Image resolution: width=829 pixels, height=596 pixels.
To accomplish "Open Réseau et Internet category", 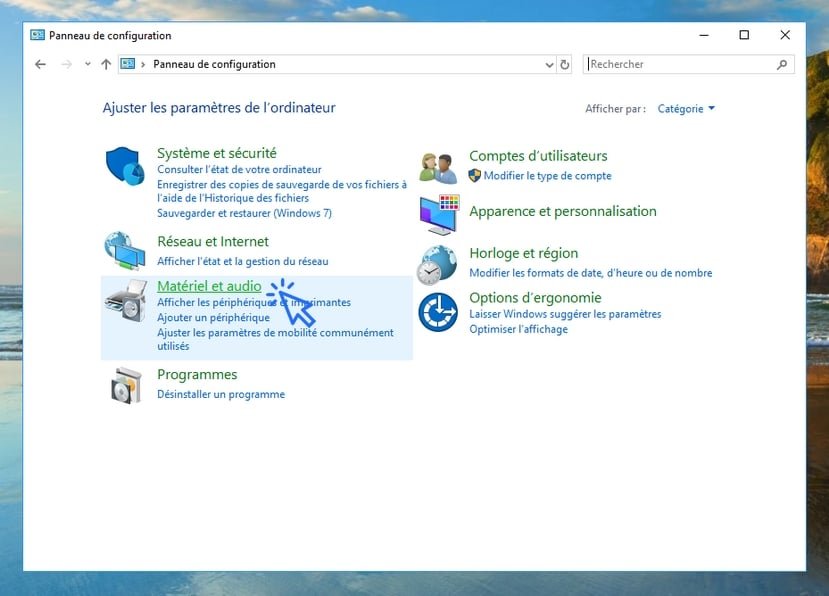I will click(x=213, y=242).
